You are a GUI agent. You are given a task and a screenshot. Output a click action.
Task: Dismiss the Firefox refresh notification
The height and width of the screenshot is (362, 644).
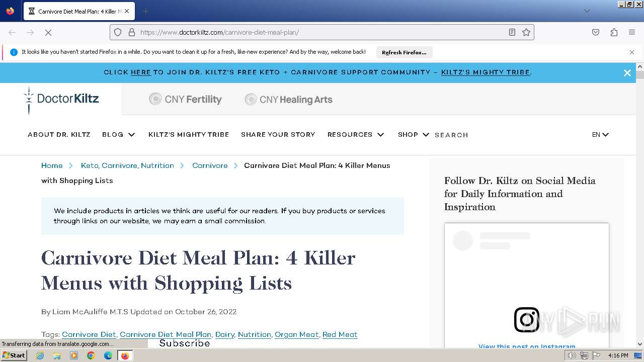pyautogui.click(x=632, y=52)
